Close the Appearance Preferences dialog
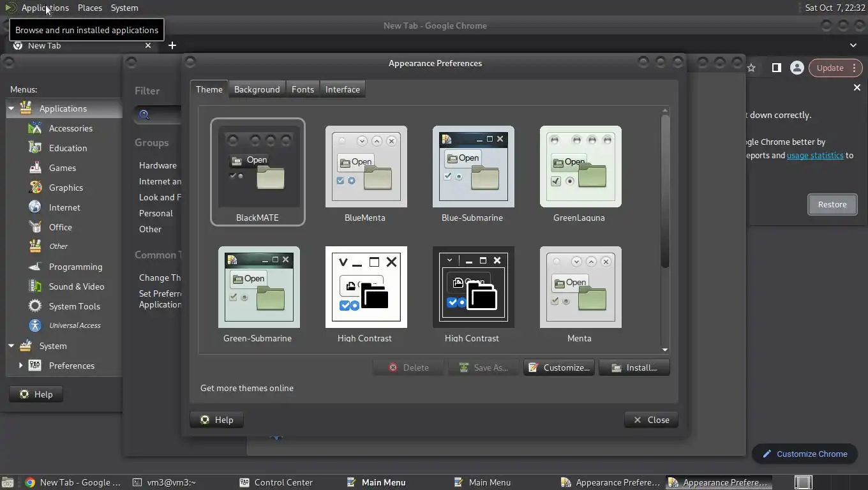Viewport: 868px width, 490px height. tap(651, 420)
